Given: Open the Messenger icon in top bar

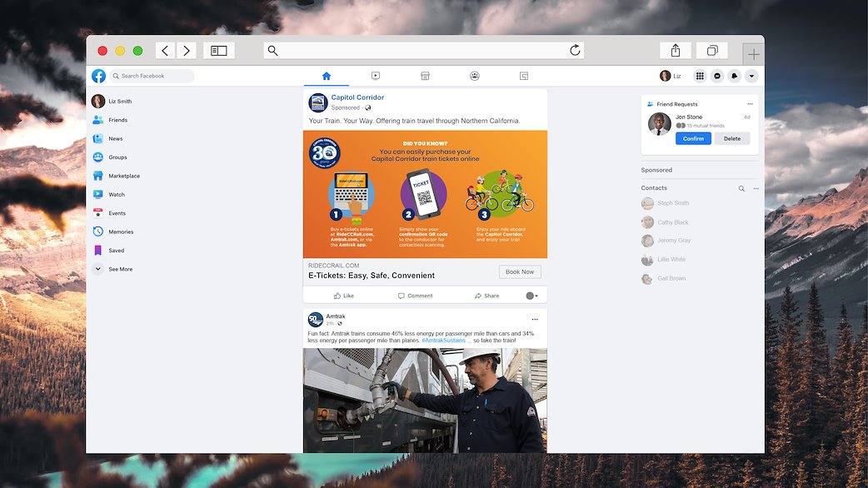Looking at the screenshot, I should coord(717,76).
